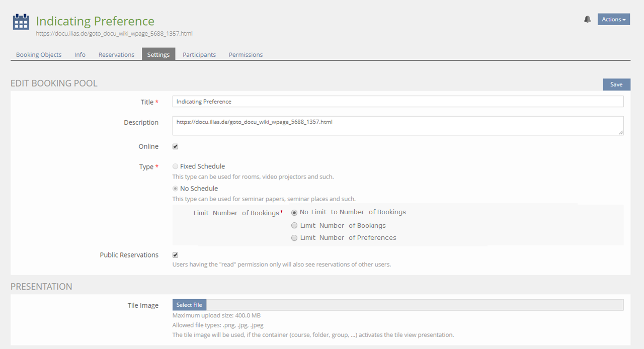Click Select File for the tile image

tap(189, 305)
